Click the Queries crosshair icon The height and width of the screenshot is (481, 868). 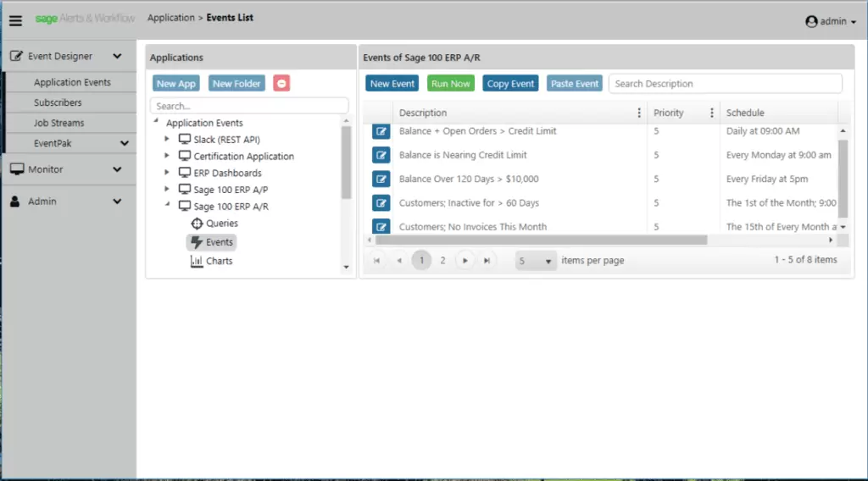pos(197,224)
